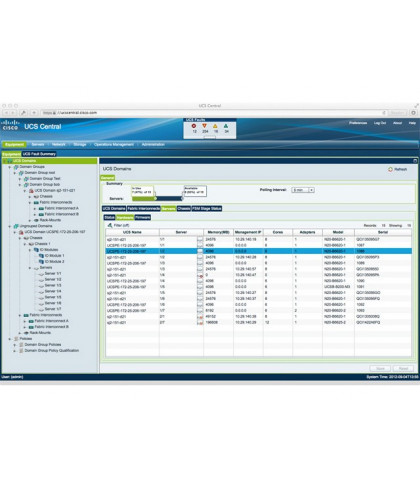Click the browser forward arrow button
420x487 pixels.
pyautogui.click(x=13, y=113)
